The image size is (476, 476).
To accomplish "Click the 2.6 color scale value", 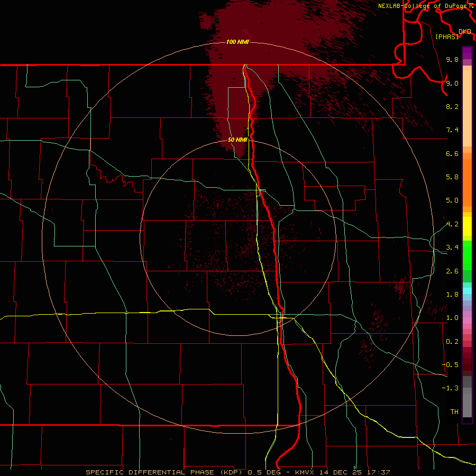I will coord(452,271).
